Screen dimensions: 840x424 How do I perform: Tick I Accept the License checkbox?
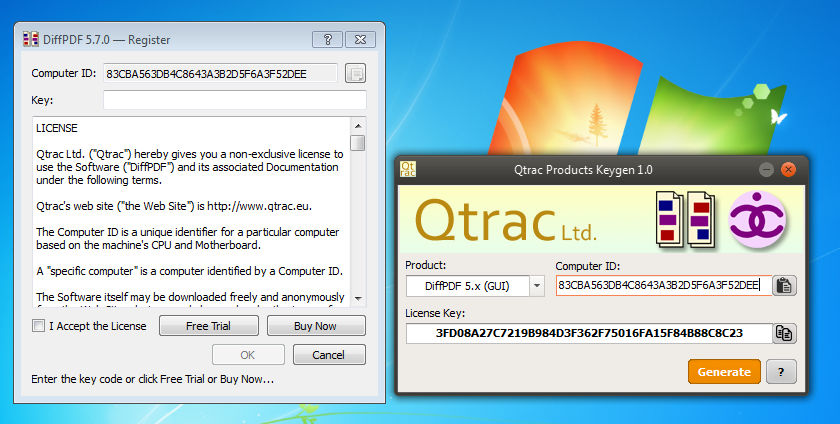point(39,326)
